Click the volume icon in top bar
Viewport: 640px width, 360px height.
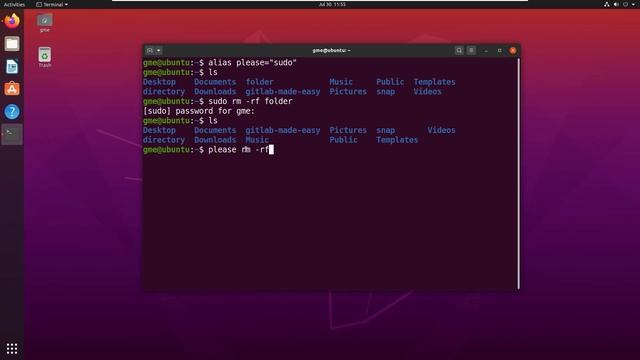616,4
